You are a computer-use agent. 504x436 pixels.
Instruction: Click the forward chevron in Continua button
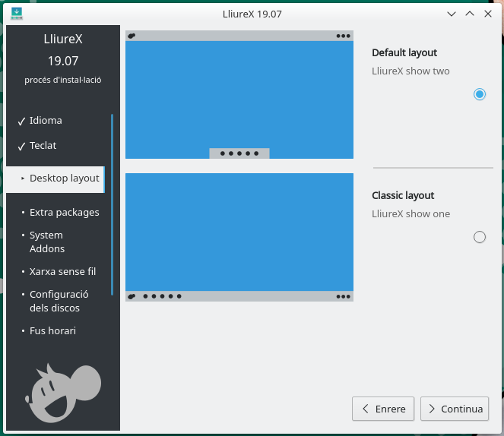point(432,409)
